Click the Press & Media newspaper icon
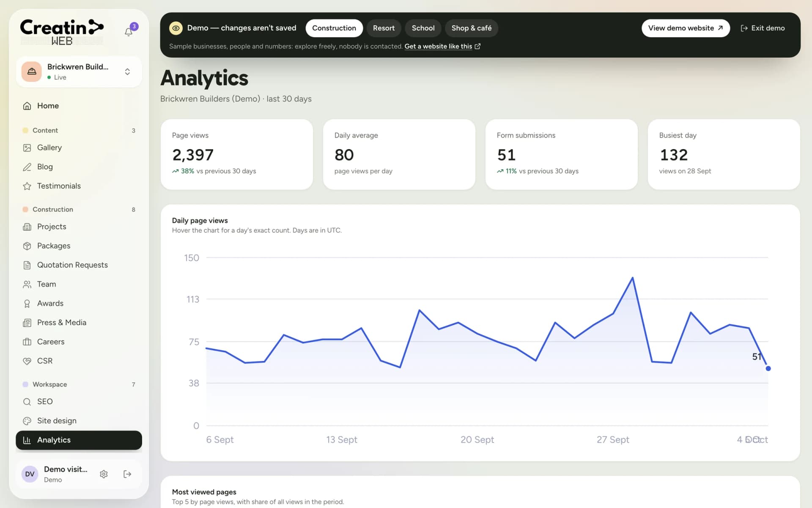This screenshot has height=508, width=812. point(27,323)
